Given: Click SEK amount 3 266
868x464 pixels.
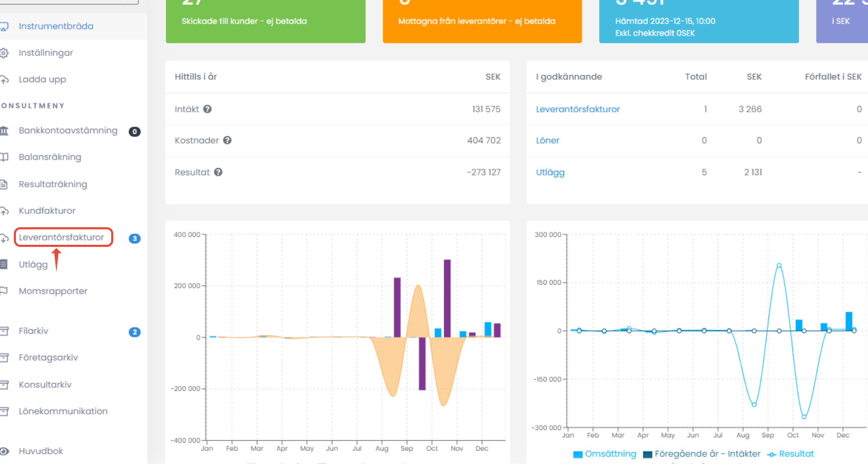Looking at the screenshot, I should [750, 109].
